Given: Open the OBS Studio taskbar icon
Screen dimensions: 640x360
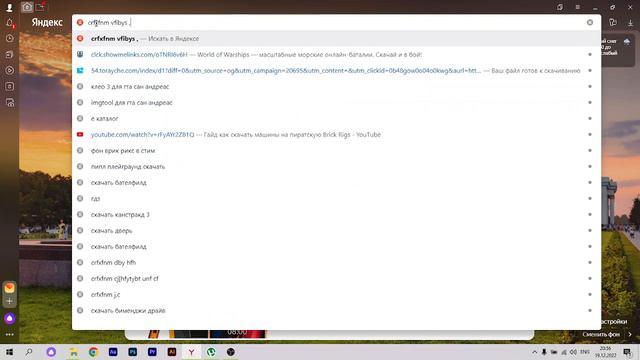Looking at the screenshot, I should point(231,352).
